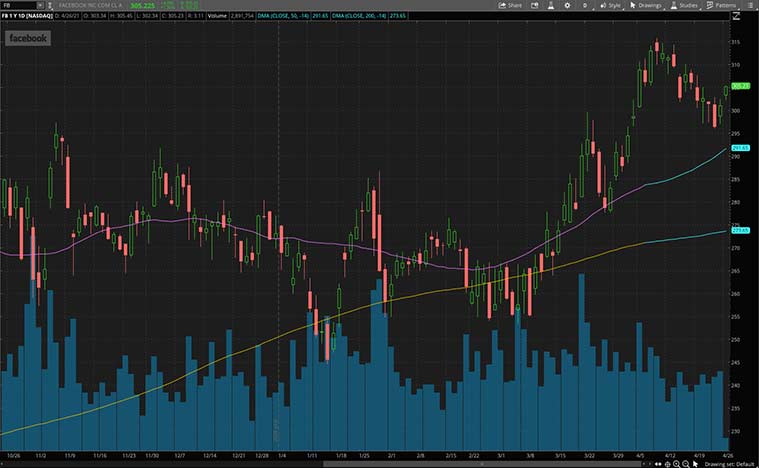Click the Share button in toolbar

[x=510, y=5]
